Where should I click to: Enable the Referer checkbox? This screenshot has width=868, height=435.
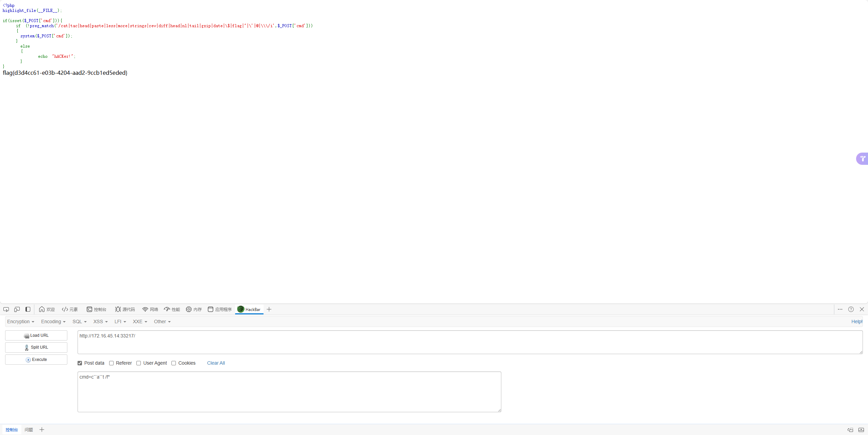coord(112,363)
